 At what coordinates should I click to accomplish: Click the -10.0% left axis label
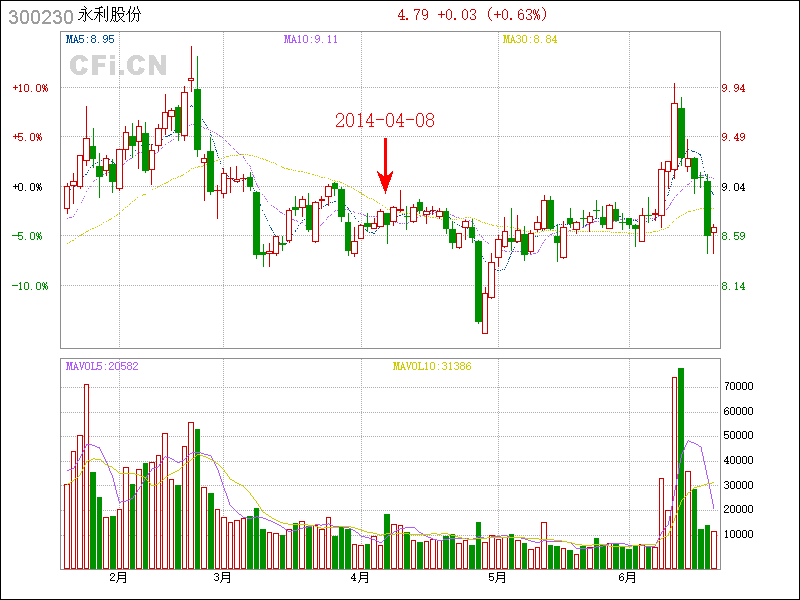[x=30, y=286]
